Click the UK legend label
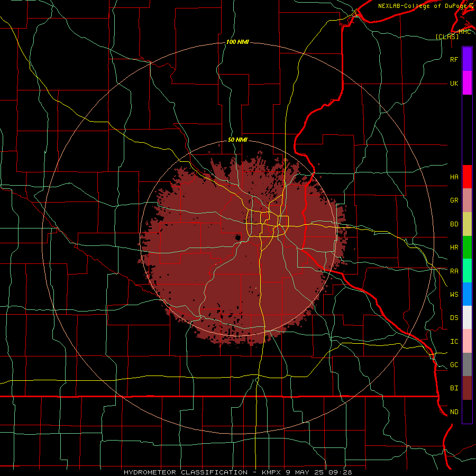 (454, 83)
